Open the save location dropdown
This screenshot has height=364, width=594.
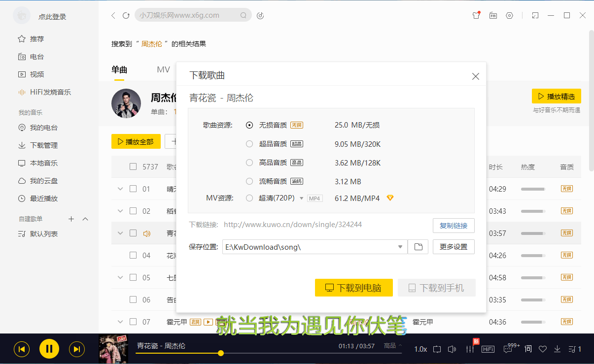(x=400, y=247)
